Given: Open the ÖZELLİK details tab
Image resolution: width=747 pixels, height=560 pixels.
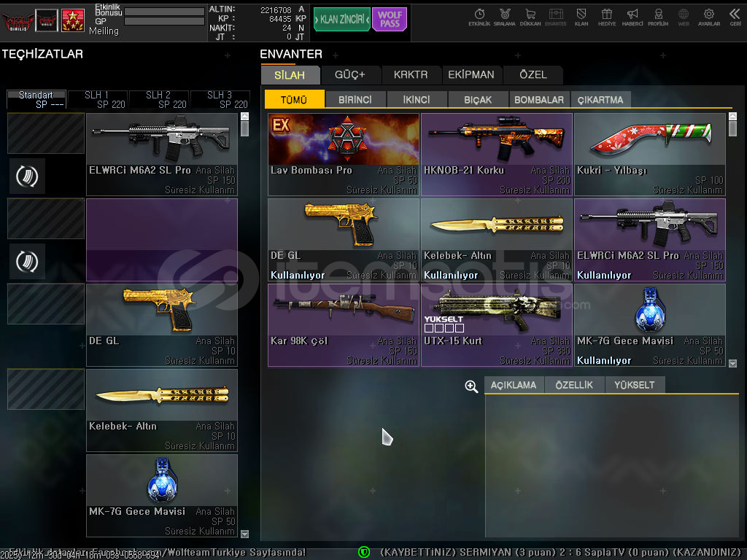Looking at the screenshot, I should pos(574,385).
